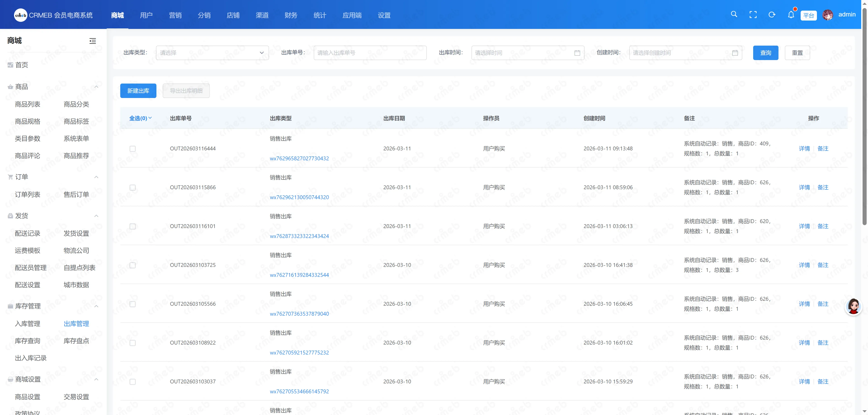Open the 出库类型 select dropdown
This screenshot has height=415, width=868.
tap(212, 53)
